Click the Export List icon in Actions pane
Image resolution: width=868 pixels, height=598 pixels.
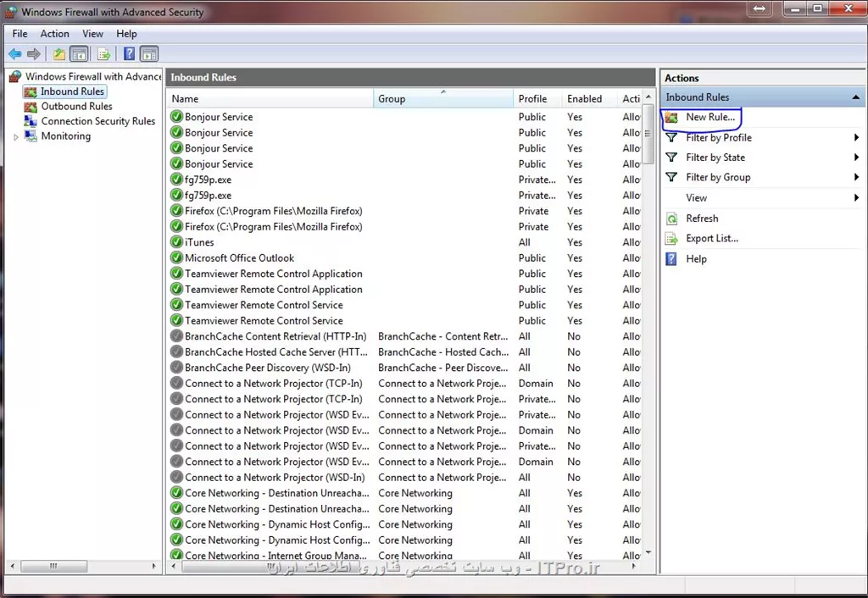(x=671, y=238)
